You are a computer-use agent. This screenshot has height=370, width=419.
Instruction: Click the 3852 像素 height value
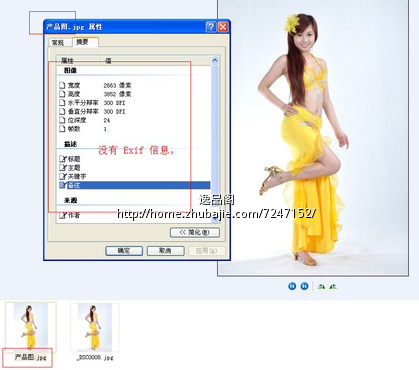[x=117, y=94]
